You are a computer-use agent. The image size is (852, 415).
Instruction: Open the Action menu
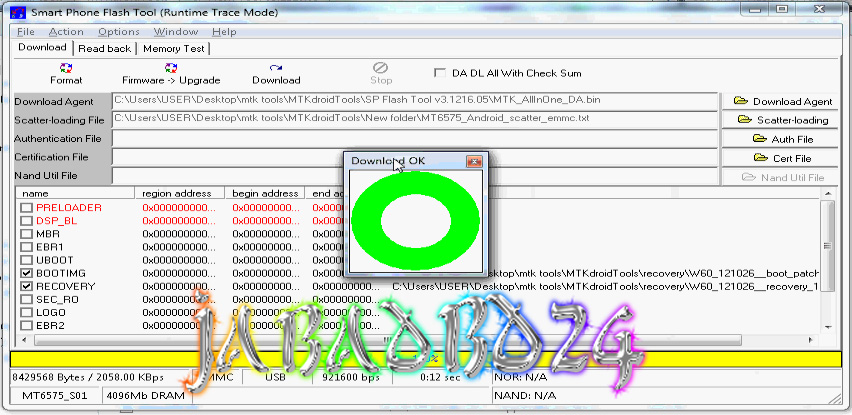(66, 32)
